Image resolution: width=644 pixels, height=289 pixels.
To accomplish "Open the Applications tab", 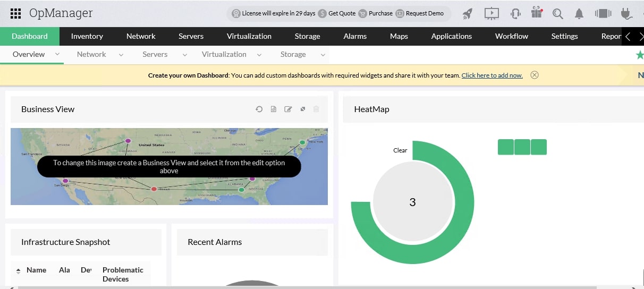I will [x=452, y=36].
